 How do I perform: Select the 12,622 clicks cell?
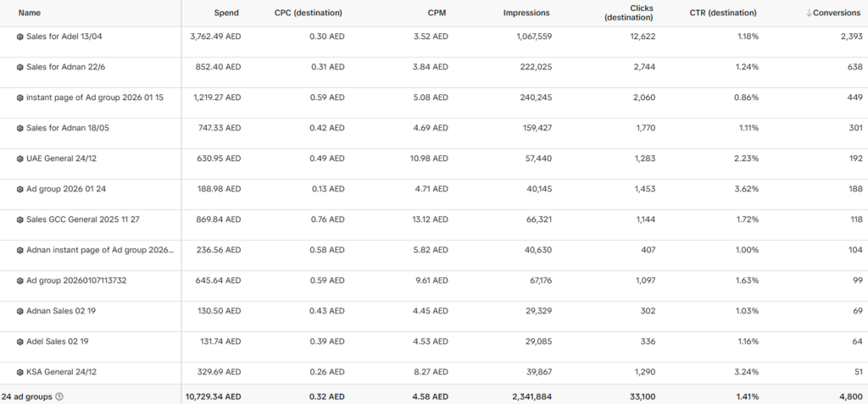tap(643, 36)
